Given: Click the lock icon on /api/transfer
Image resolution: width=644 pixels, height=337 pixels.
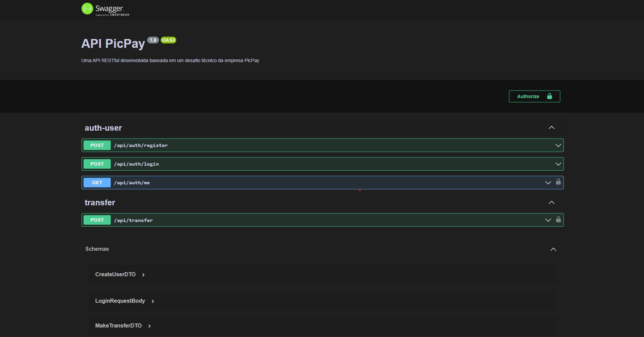Looking at the screenshot, I should pyautogui.click(x=558, y=219).
